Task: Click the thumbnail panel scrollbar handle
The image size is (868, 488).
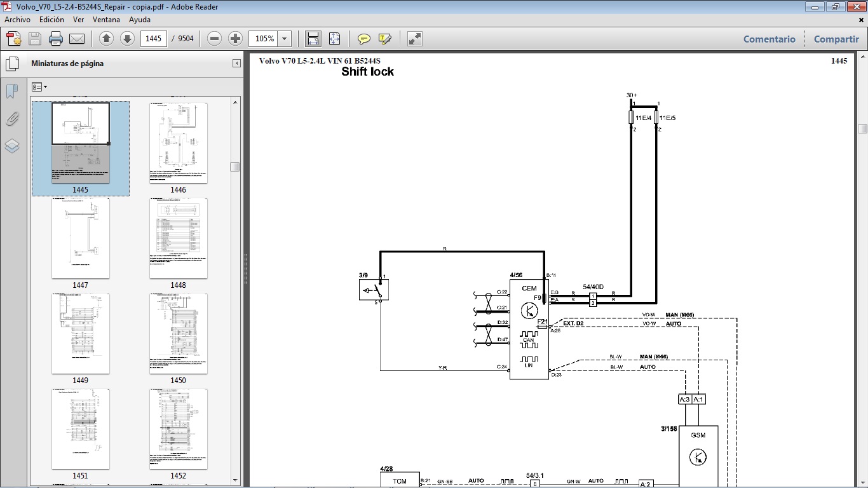Action: (235, 166)
